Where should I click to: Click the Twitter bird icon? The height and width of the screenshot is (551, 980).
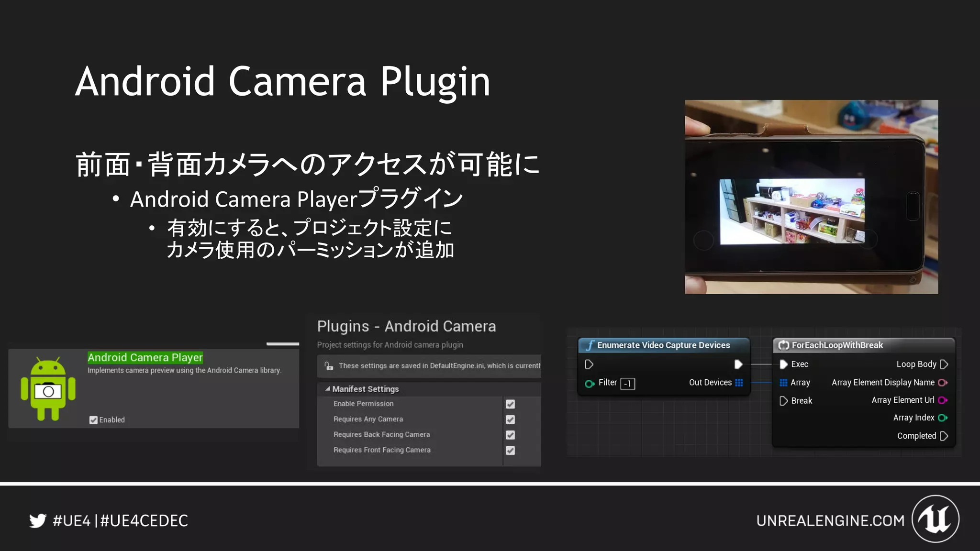pyautogui.click(x=37, y=520)
